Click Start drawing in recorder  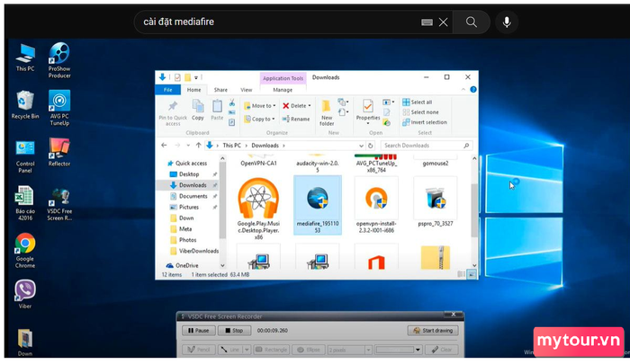click(433, 330)
